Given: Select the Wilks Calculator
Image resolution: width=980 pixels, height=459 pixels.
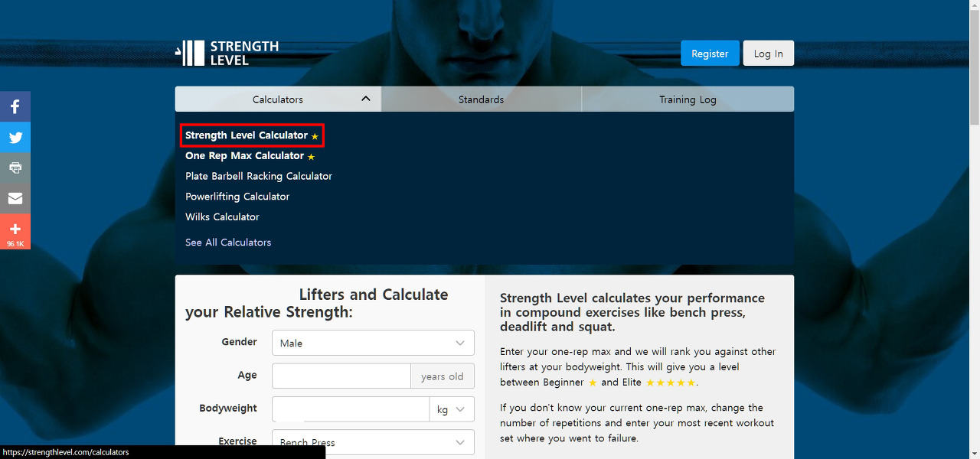Looking at the screenshot, I should [x=222, y=217].
